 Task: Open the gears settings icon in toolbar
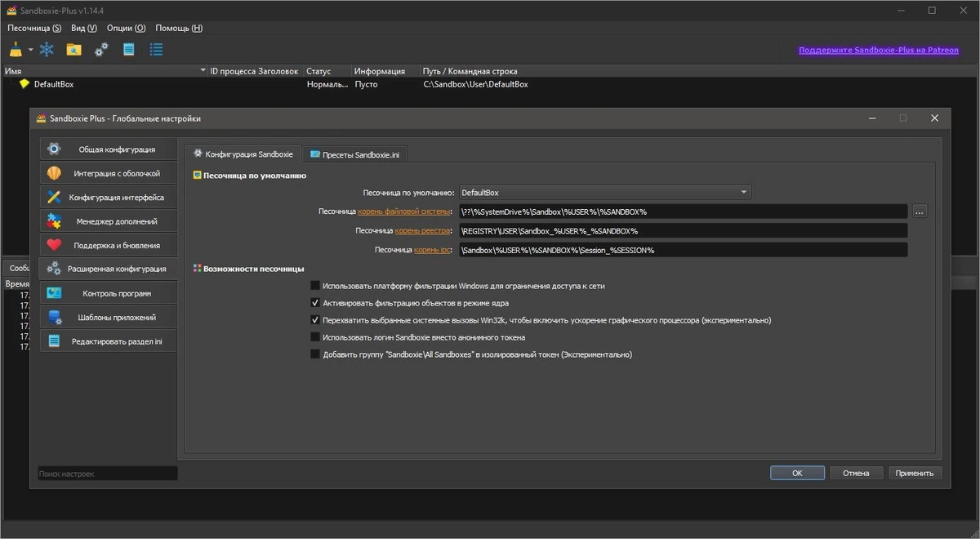pos(101,50)
